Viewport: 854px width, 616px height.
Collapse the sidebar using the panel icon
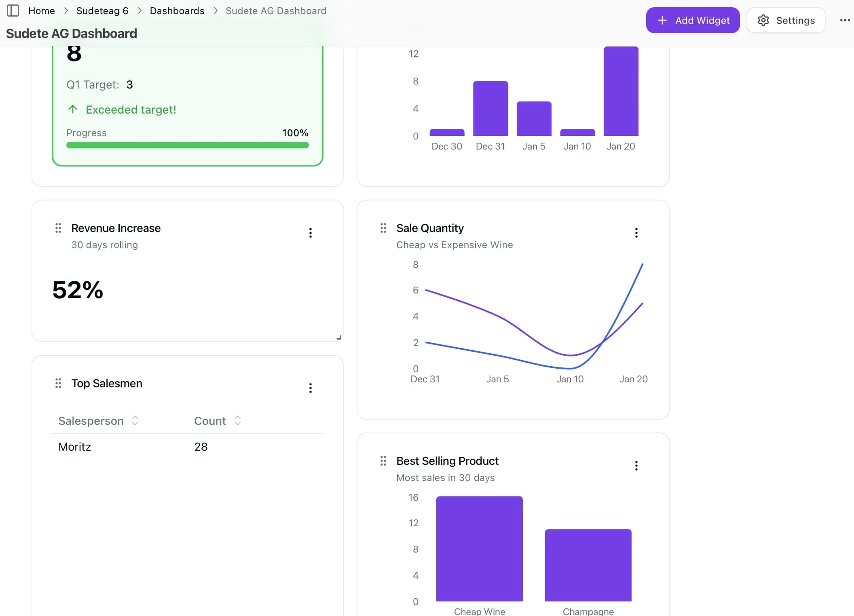[x=13, y=11]
